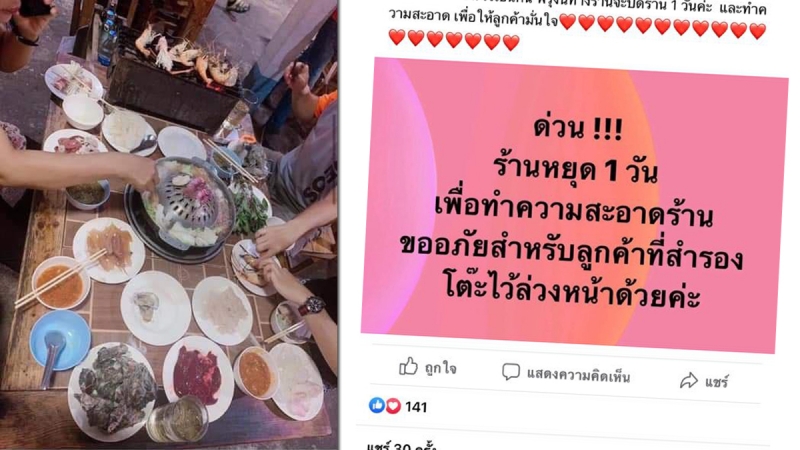Click the blue bowl in the photo
This screenshot has width=800, height=450.
60,340
